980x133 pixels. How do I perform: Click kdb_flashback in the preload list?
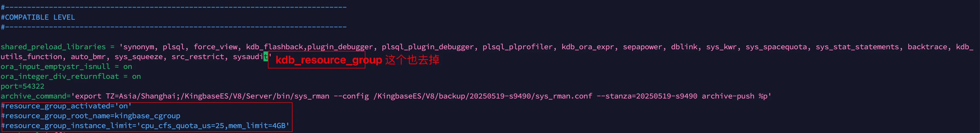coord(274,47)
